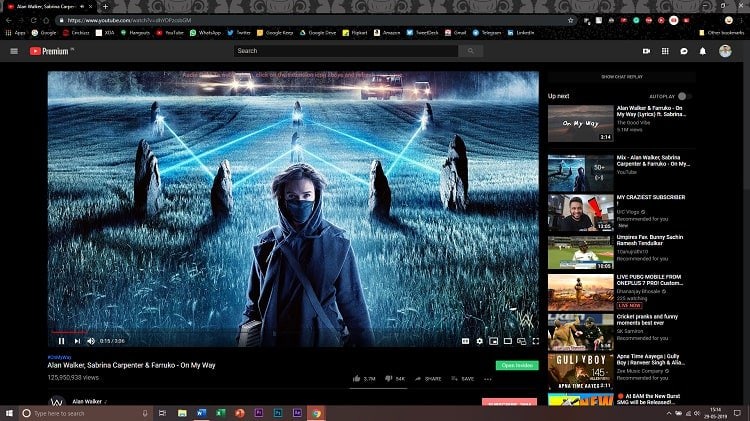Open the three-dot more actions menu
This screenshot has width=750, height=421.
tap(487, 379)
